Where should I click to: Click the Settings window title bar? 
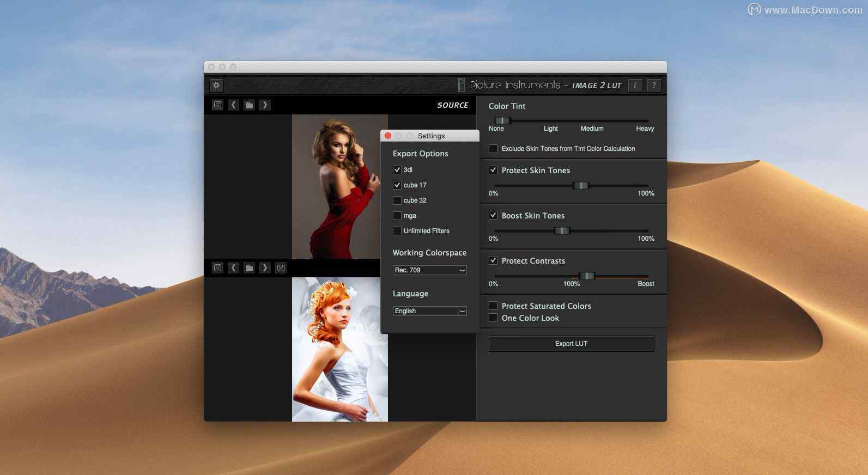click(x=430, y=136)
